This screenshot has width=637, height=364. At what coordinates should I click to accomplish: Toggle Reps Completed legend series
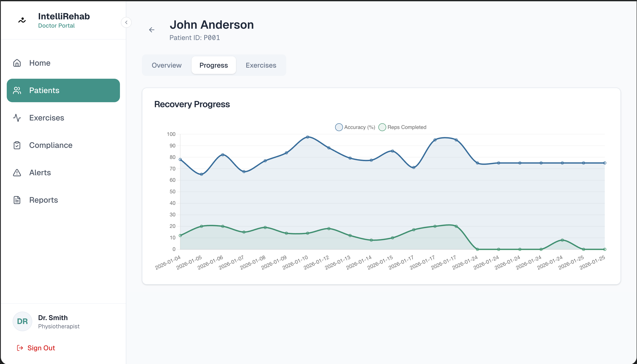406,127
